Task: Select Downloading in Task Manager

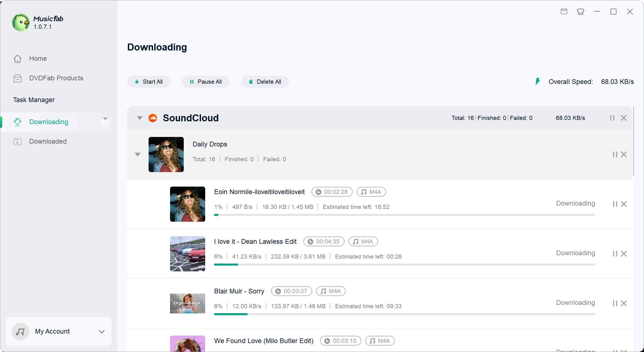Action: click(49, 122)
